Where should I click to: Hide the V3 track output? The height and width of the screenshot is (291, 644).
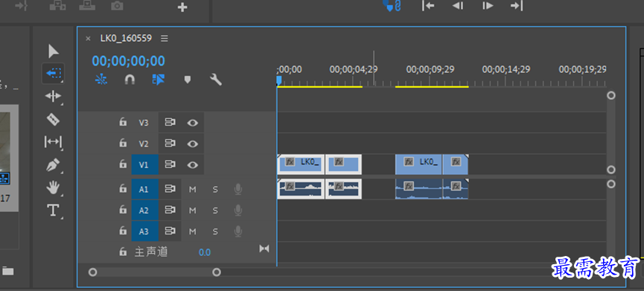193,123
